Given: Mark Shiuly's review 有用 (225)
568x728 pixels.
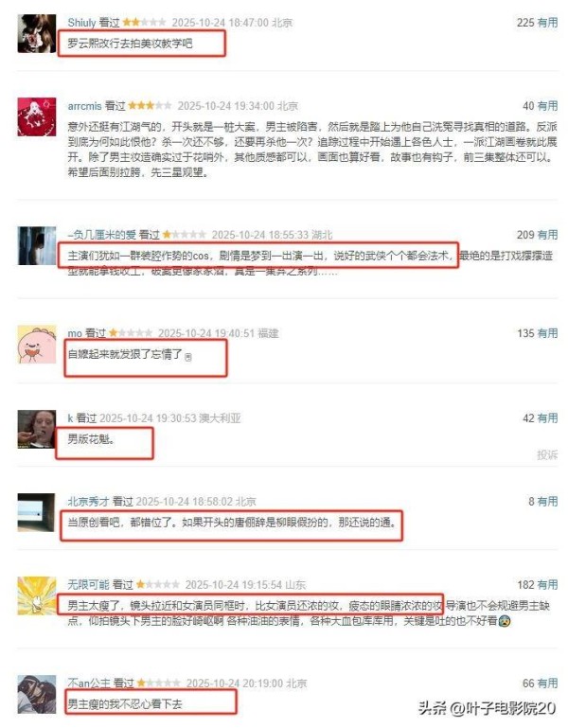Looking at the screenshot, I should (x=547, y=23).
